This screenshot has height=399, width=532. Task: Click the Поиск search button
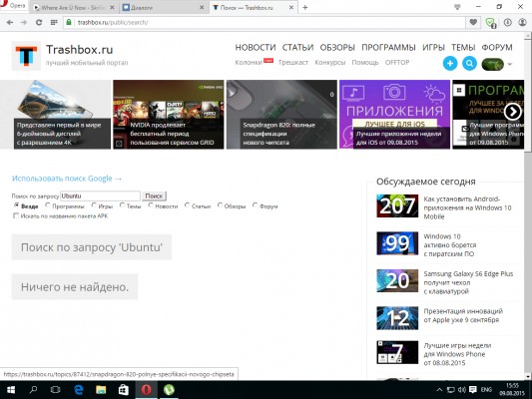pos(154,196)
